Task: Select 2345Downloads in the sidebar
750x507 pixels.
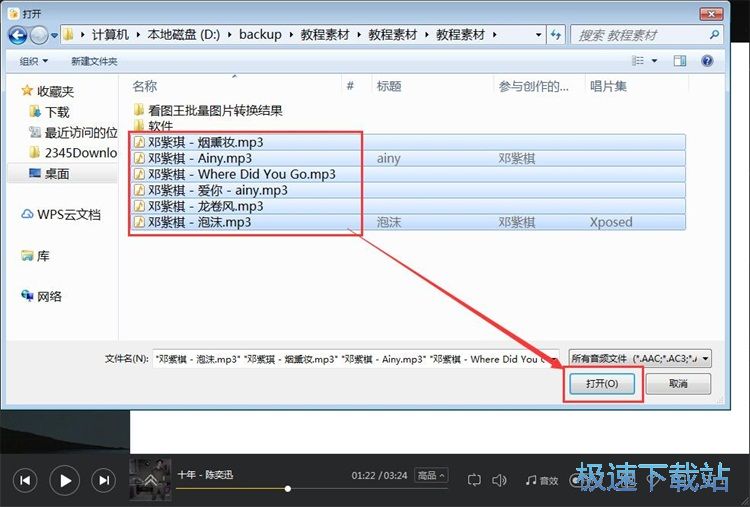Action: pyautogui.click(x=73, y=153)
